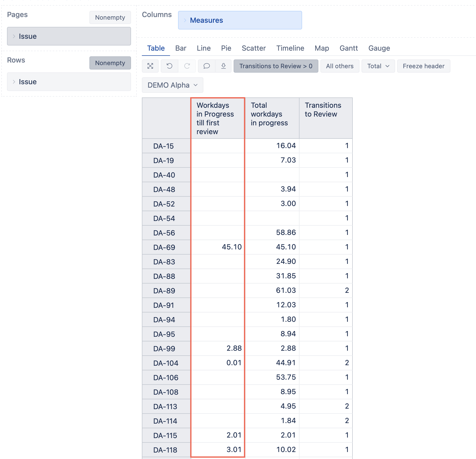Open the report comments bubble
The height and width of the screenshot is (459, 476).
[206, 66]
